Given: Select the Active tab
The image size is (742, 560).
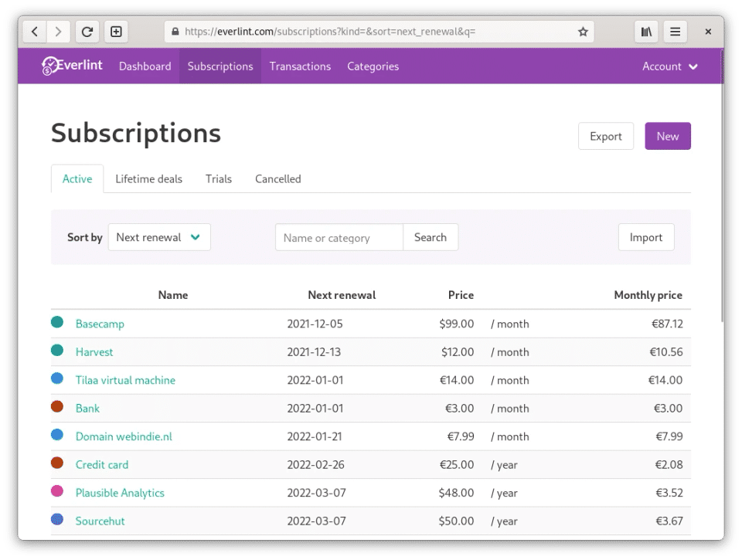Looking at the screenshot, I should 77,178.
